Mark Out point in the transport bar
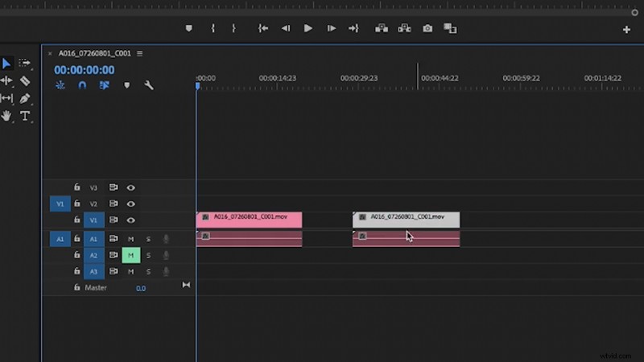Viewport: 644px width, 362px height. click(x=233, y=28)
